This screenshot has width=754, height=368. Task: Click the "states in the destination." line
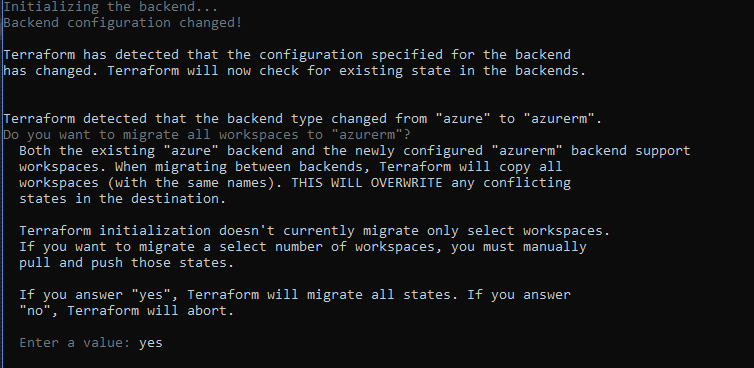point(123,199)
